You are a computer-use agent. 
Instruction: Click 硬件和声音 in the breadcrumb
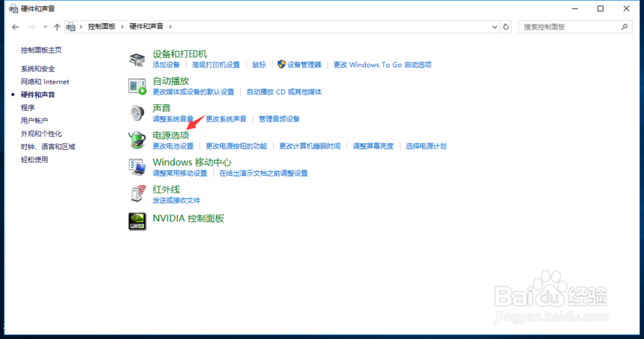click(146, 26)
